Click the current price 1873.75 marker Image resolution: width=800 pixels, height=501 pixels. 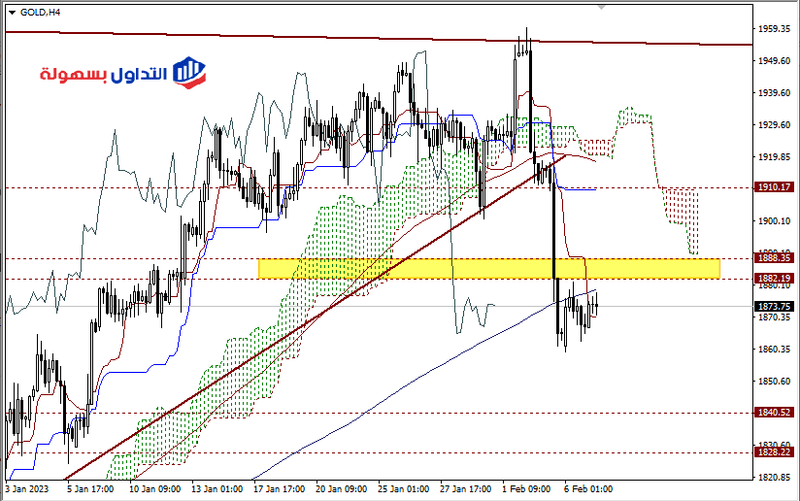(x=775, y=305)
